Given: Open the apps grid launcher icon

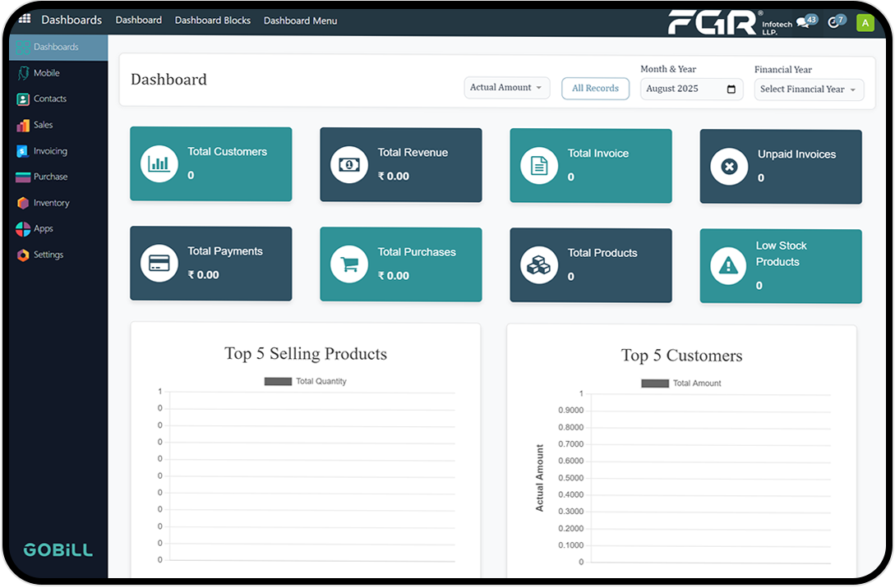Looking at the screenshot, I should [25, 19].
